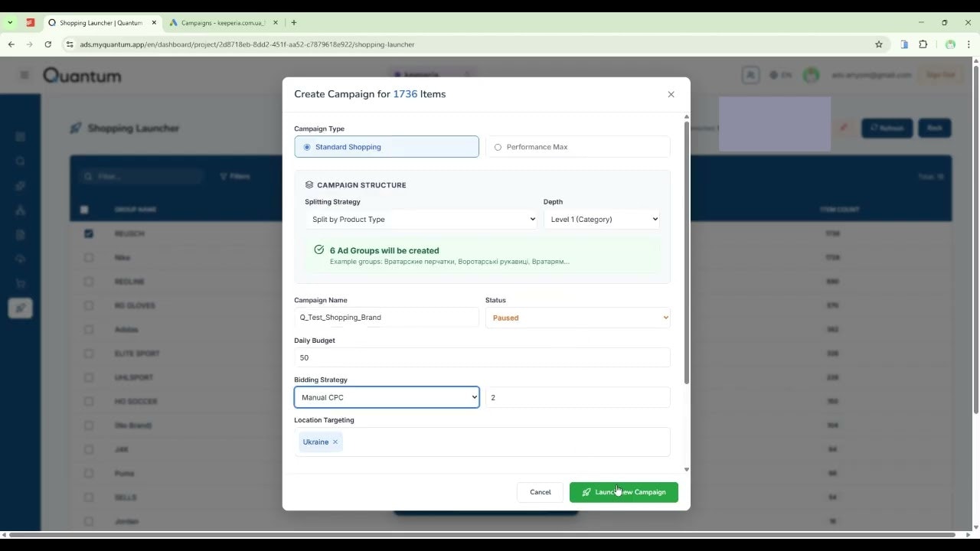Viewport: 980px width, 551px height.
Task: Bookmark this page with star icon
Action: pos(879,44)
